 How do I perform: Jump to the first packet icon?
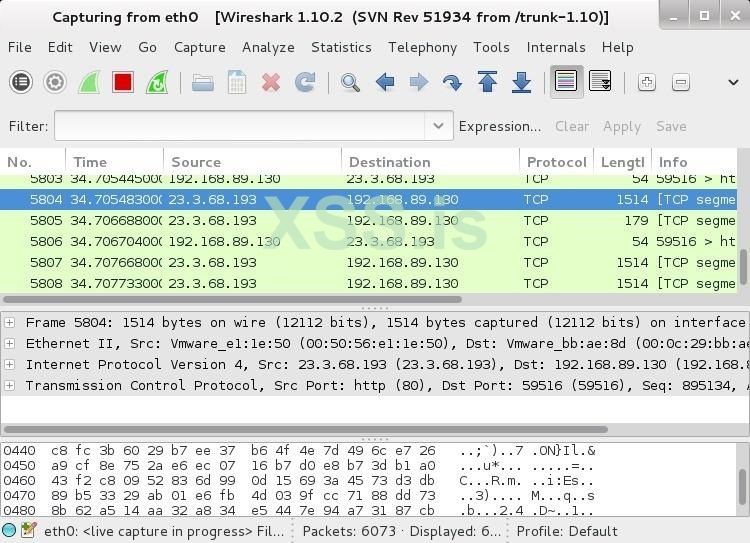(x=487, y=82)
